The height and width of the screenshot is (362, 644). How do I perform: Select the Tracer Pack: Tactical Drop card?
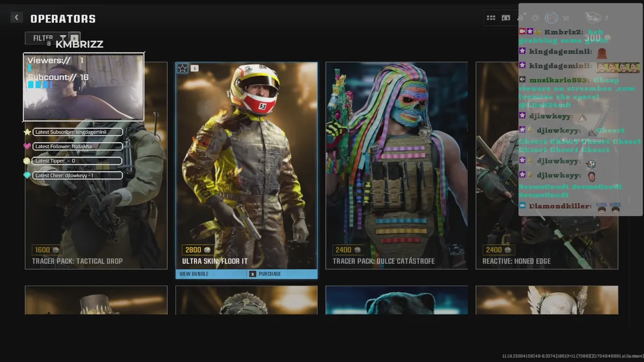point(96,165)
